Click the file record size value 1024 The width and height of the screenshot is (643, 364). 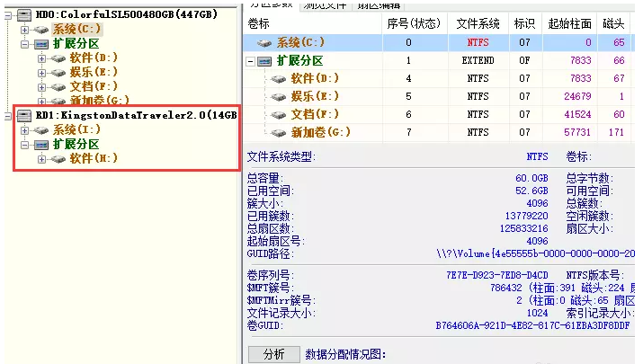tap(537, 314)
